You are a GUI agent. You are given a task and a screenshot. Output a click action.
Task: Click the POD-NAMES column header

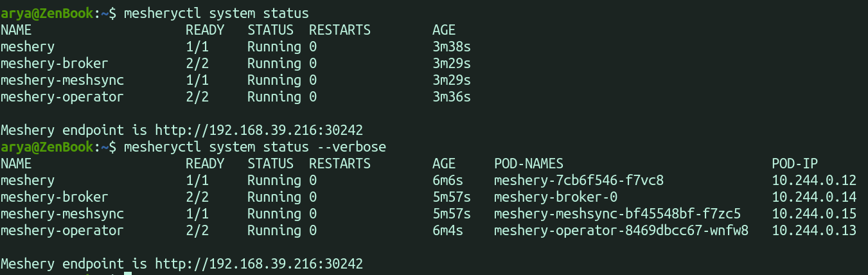pyautogui.click(x=528, y=164)
